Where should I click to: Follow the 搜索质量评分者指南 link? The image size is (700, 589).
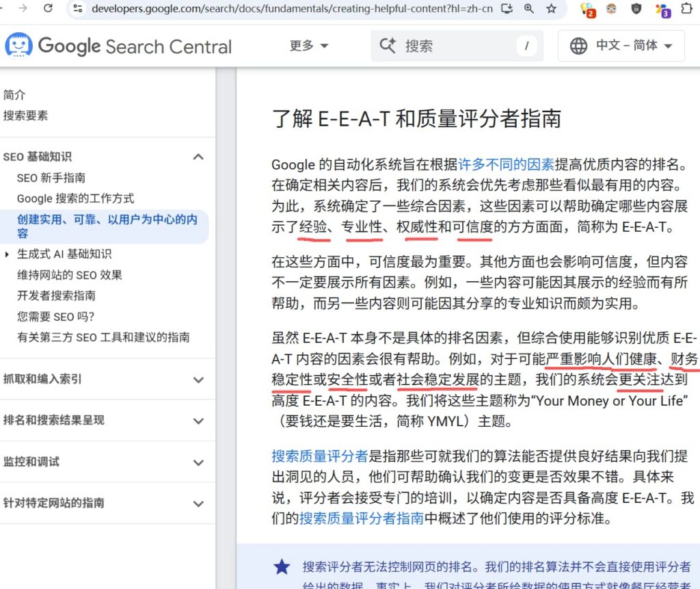(361, 519)
